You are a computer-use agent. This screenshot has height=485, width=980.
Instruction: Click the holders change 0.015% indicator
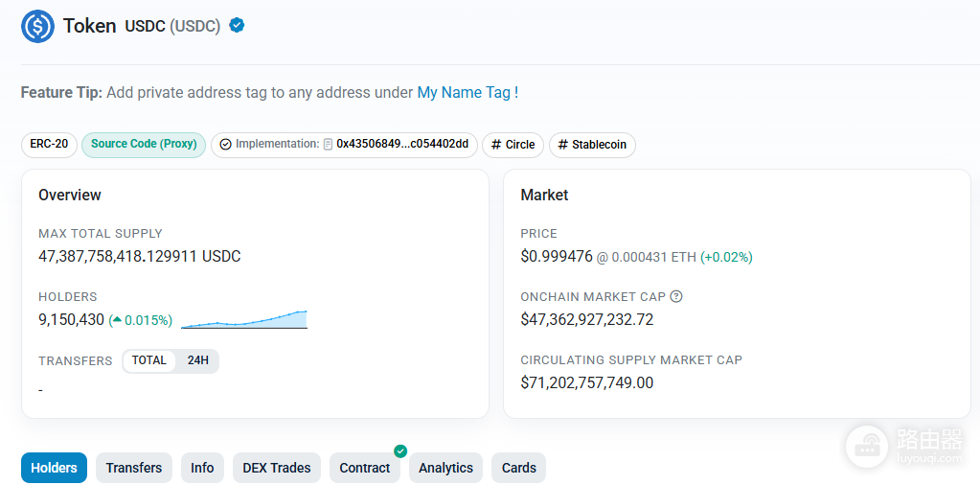click(x=141, y=320)
